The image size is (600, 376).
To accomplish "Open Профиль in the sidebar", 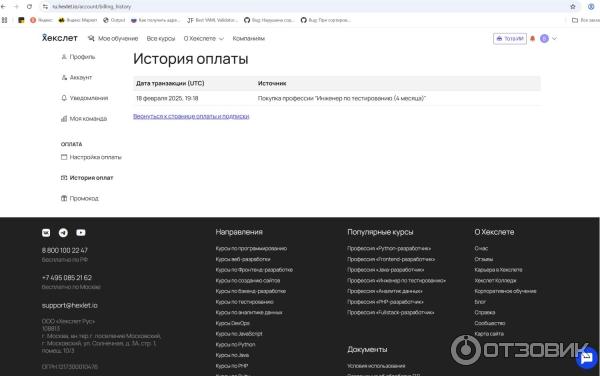I will 78,57.
